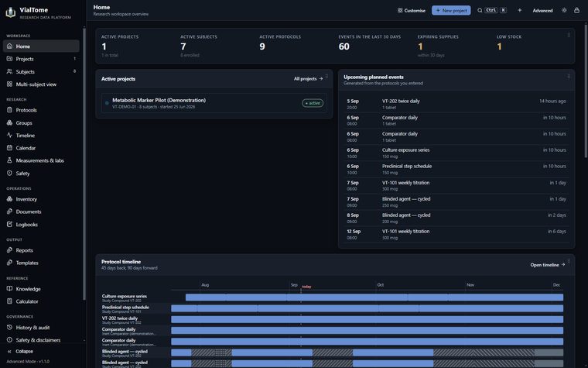Click the plus icon in top bar
Viewport: 588px width, 368px height.
click(x=520, y=11)
